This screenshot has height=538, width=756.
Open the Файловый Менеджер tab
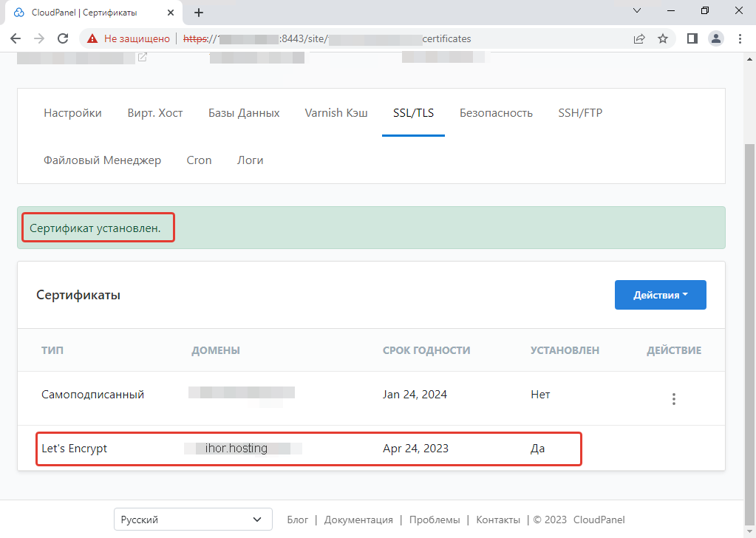point(103,160)
